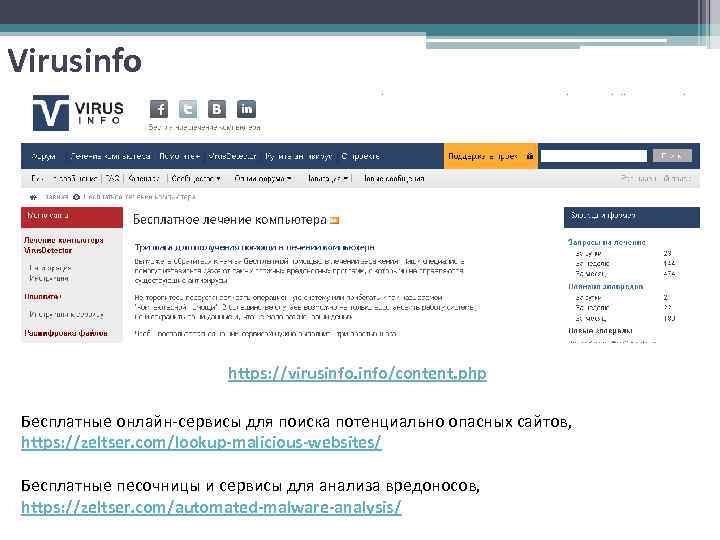Expand the Сообщество dropdown
This screenshot has width=720, height=540.
pyautogui.click(x=196, y=178)
